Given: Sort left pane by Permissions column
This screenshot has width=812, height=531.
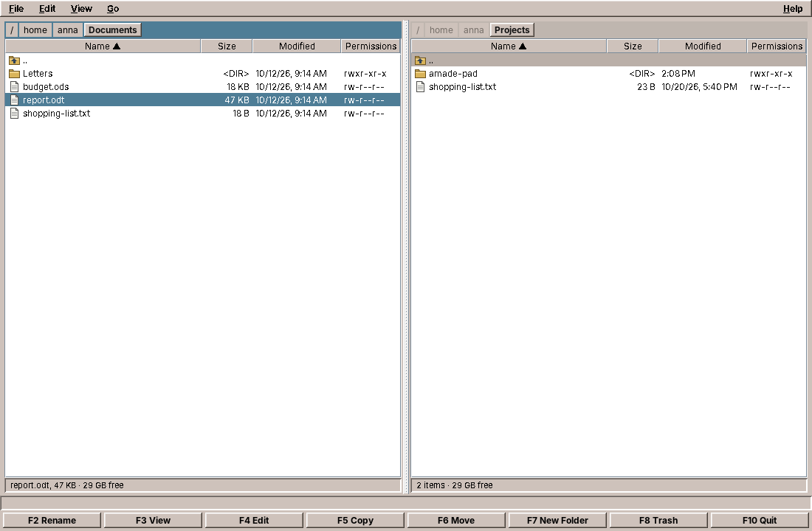Looking at the screenshot, I should tap(371, 46).
